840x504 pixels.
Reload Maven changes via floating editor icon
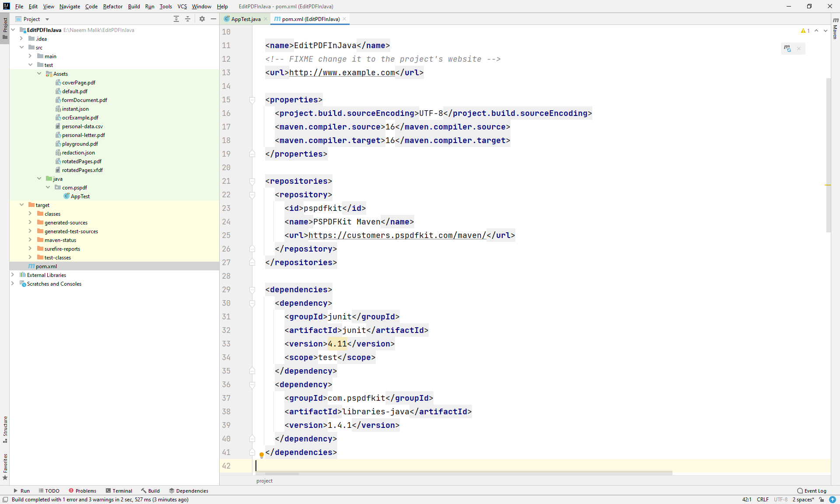788,48
